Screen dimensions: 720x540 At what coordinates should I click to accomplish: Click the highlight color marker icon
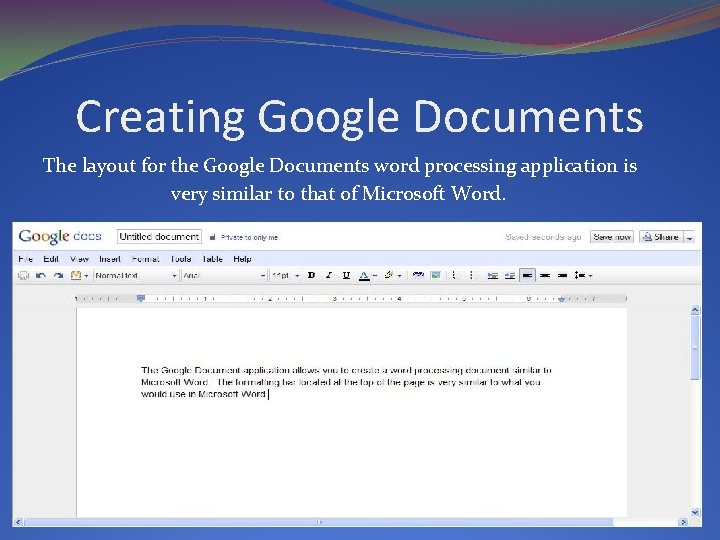coord(389,275)
